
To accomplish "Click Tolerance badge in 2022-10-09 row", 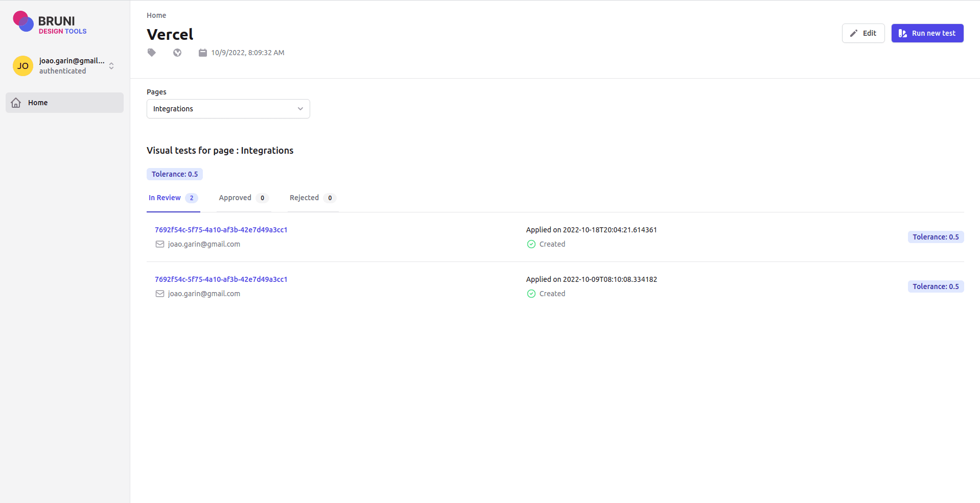I will [x=936, y=286].
